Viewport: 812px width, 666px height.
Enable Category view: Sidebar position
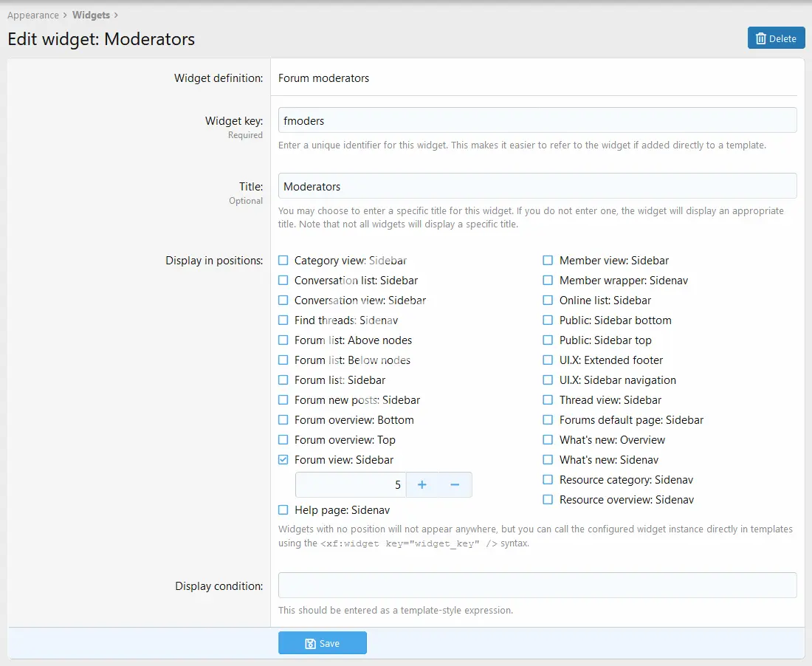click(x=283, y=261)
